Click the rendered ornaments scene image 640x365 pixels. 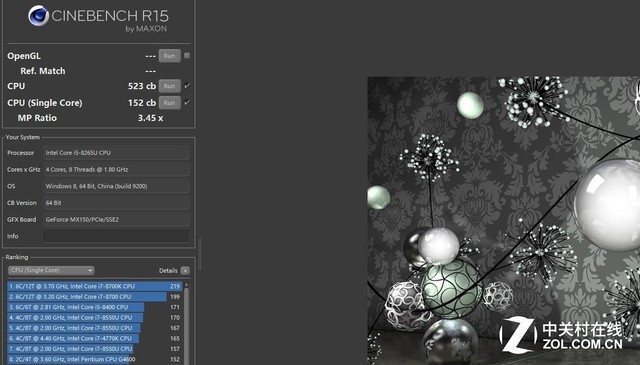pyautogui.click(x=504, y=220)
